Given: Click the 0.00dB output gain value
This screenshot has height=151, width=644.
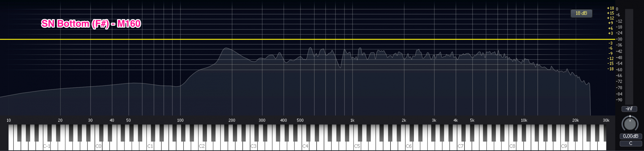Looking at the screenshot, I should point(631,136).
